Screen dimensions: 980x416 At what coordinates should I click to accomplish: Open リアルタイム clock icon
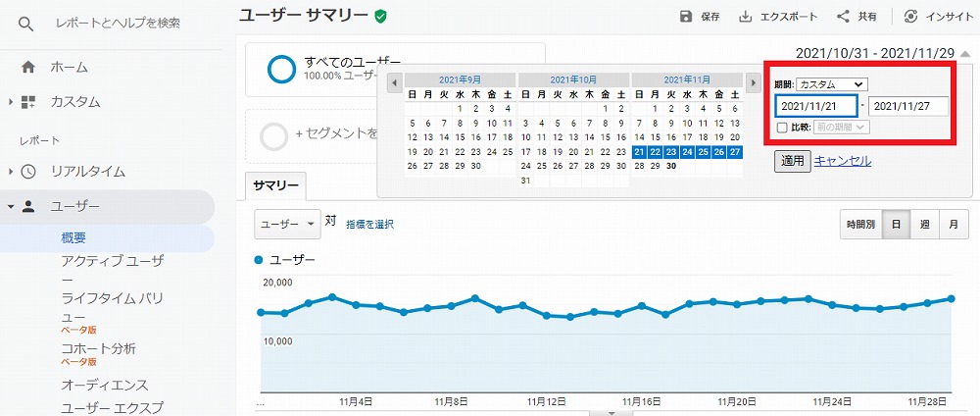(28, 172)
